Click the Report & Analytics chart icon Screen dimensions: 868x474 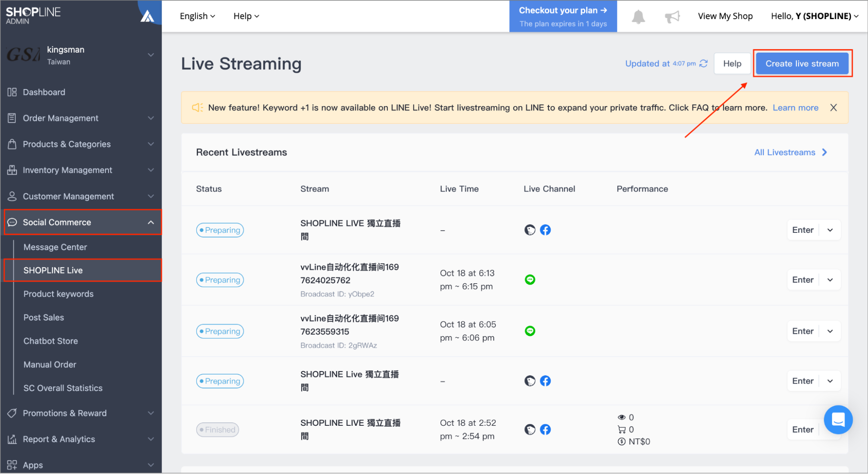tap(12, 439)
